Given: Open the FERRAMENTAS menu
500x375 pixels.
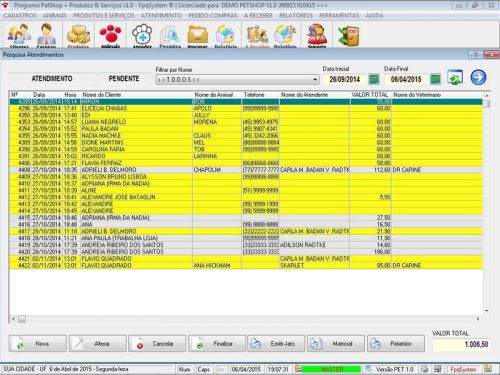Looking at the screenshot, I should click(x=339, y=16).
